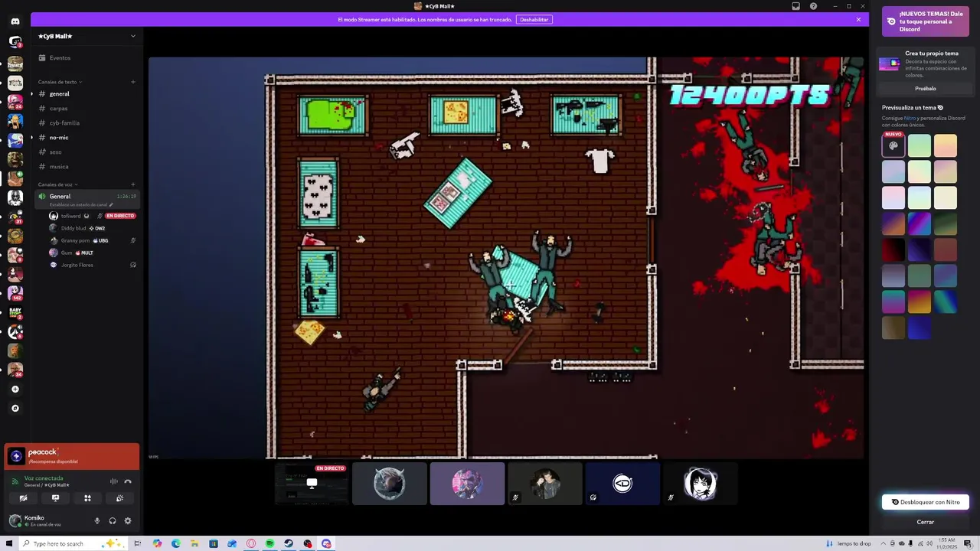The image size is (980, 551).
Task: Open the peacock reward promotion card
Action: click(72, 456)
